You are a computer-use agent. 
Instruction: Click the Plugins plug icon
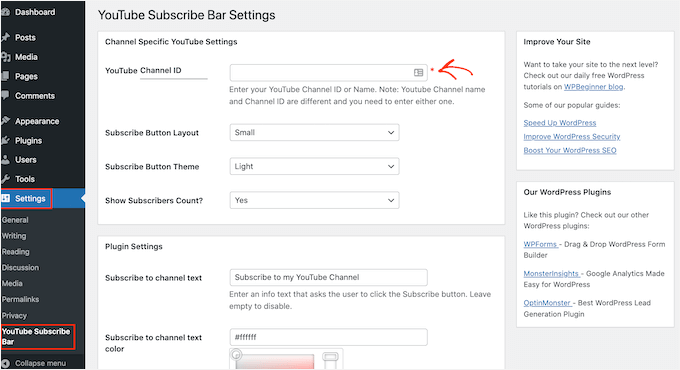coord(5,141)
